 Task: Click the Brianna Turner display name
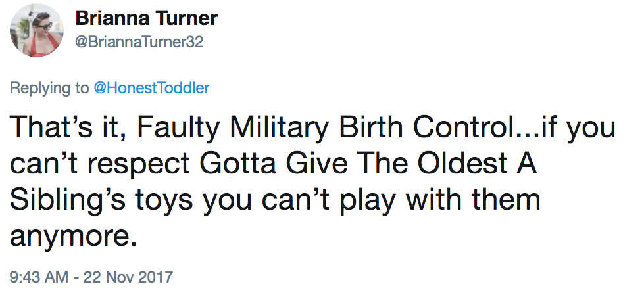click(x=147, y=18)
